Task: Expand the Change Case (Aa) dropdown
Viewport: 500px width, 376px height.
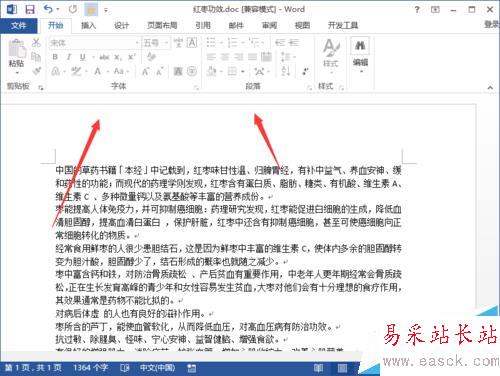Action: click(x=128, y=71)
